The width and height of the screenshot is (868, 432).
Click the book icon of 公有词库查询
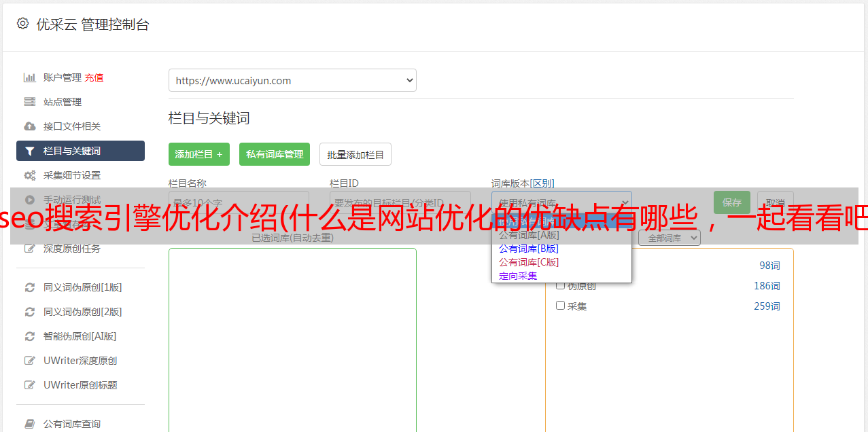[29, 424]
